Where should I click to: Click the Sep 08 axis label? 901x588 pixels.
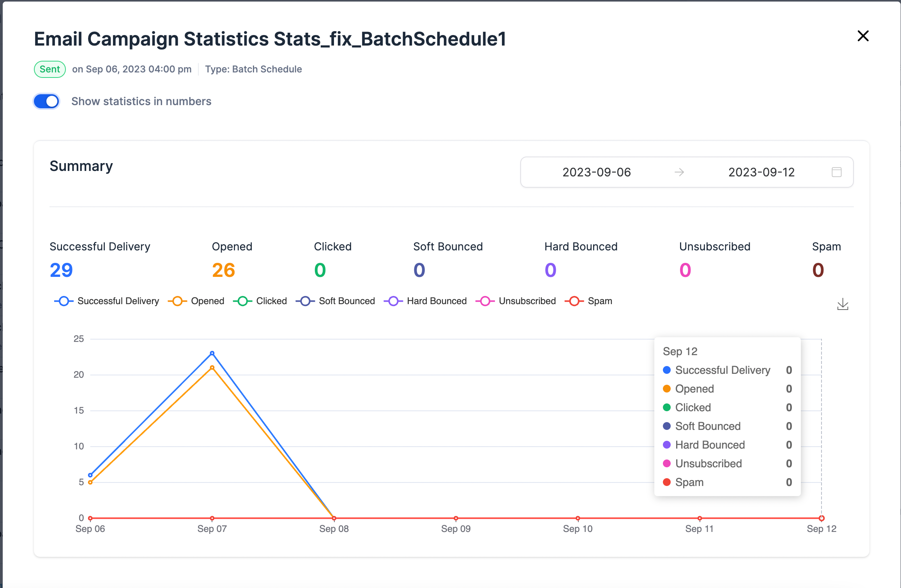[334, 529]
